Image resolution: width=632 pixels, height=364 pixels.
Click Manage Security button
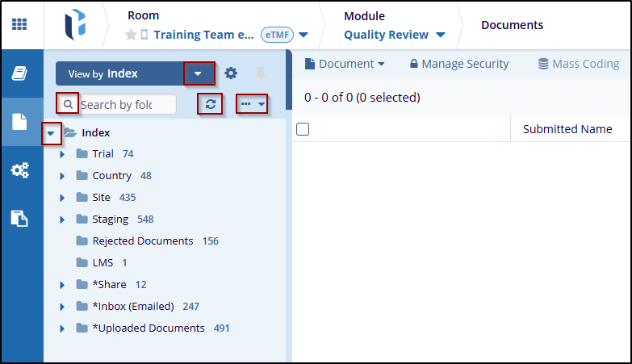459,64
